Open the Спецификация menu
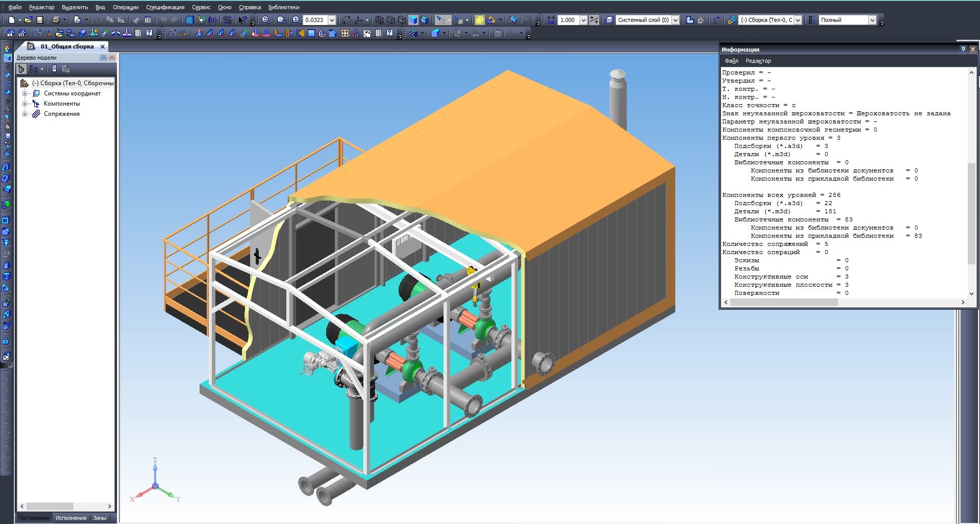Image resolution: width=980 pixels, height=524 pixels. pos(165,7)
